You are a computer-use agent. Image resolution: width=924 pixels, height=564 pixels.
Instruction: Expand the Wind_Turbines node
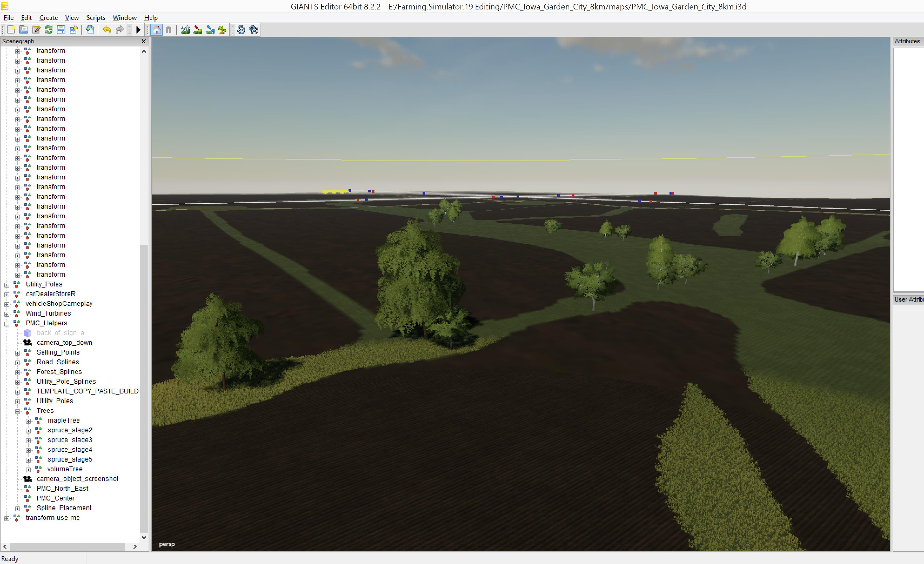(x=7, y=314)
